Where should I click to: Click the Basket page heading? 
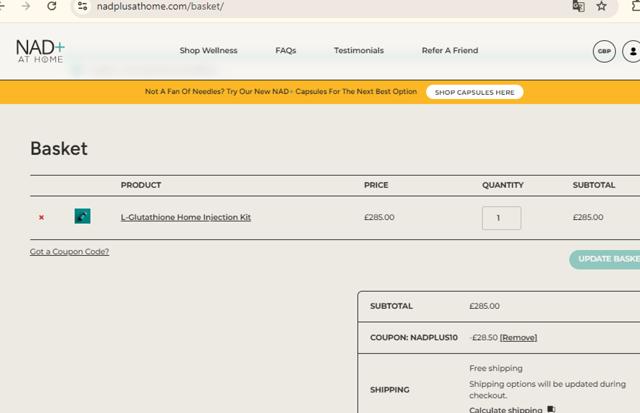[59, 149]
